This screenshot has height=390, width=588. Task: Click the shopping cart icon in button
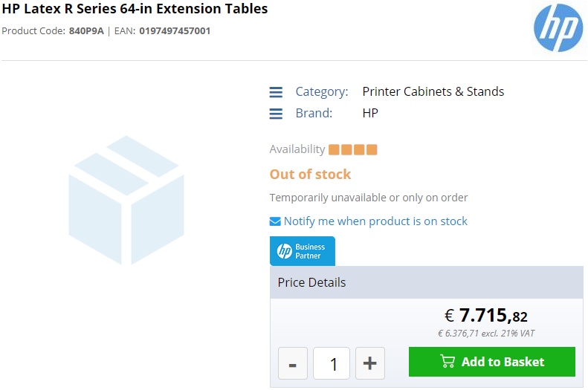448,362
